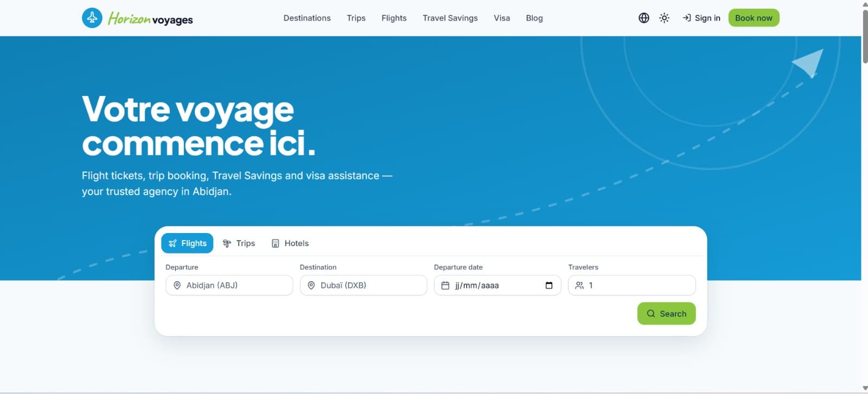Click the green Search button

pos(666,314)
